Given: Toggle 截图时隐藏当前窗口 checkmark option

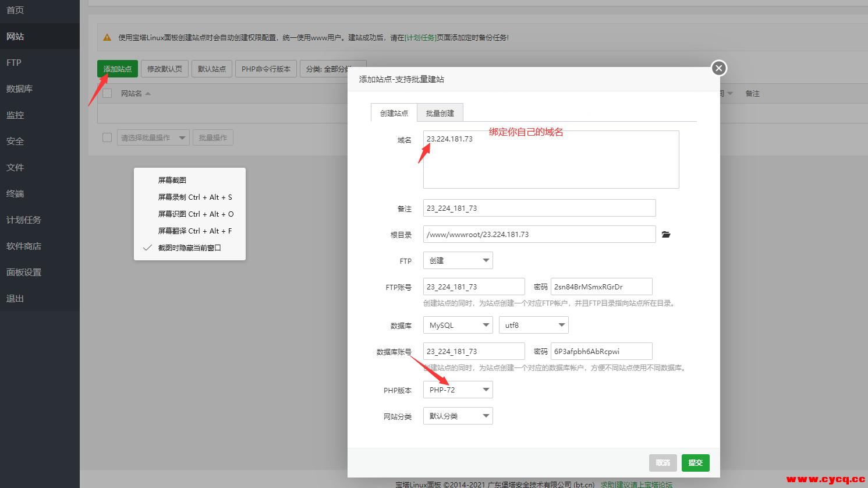Looking at the screenshot, I should pyautogui.click(x=189, y=248).
